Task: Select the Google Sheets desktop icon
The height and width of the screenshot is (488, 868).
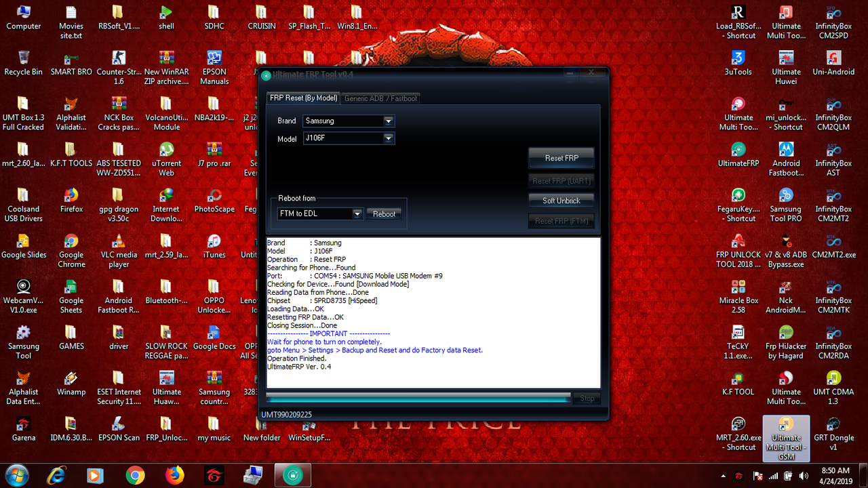Action: (71, 296)
